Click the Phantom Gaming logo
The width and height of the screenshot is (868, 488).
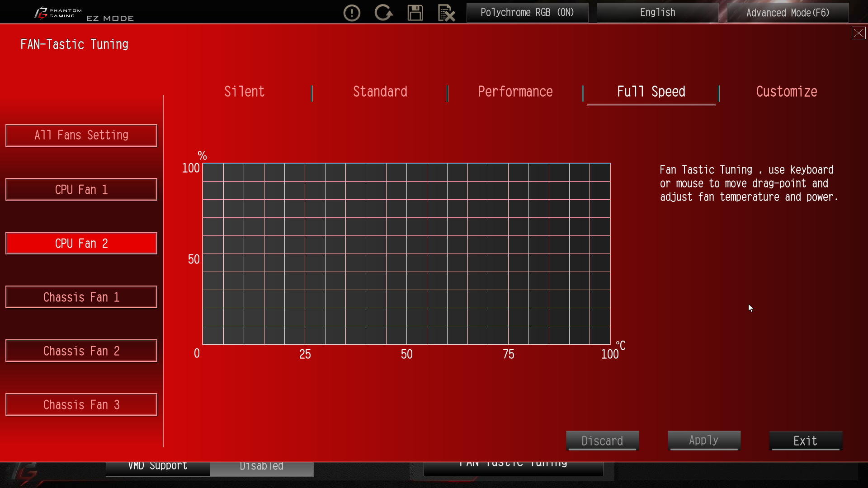click(59, 13)
